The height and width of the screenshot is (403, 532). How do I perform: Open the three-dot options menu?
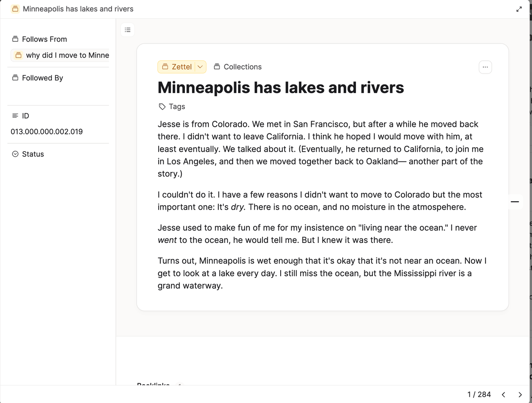(485, 67)
